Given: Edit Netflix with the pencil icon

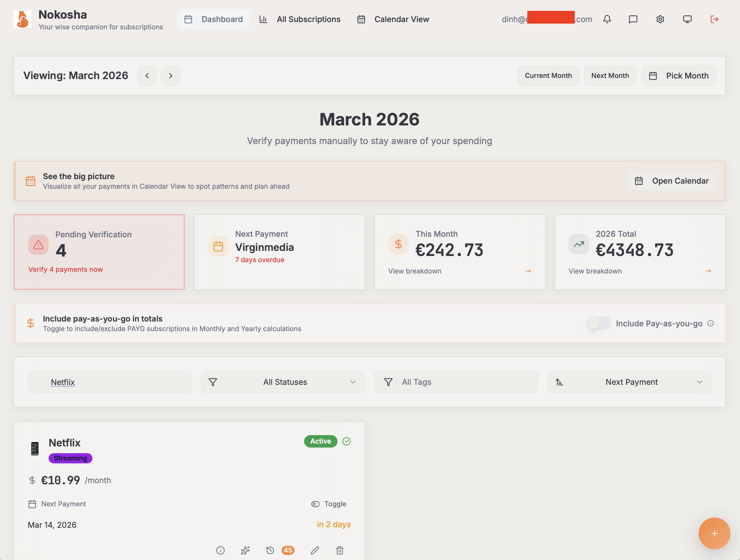Looking at the screenshot, I should tap(315, 550).
